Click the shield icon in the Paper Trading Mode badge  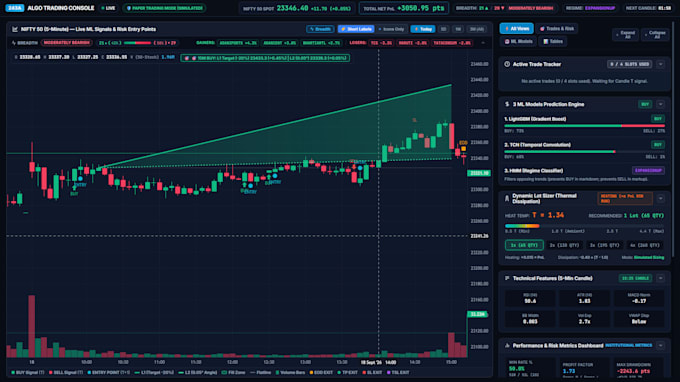click(128, 8)
